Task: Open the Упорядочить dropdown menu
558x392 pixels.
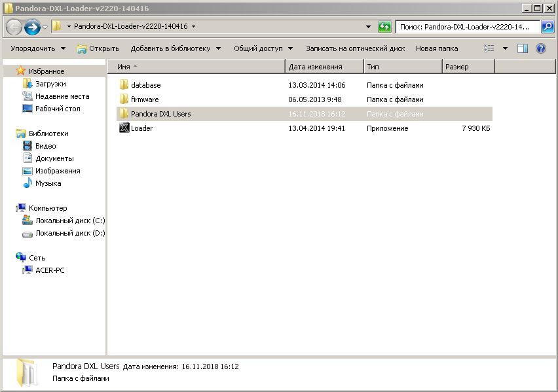Action: (x=38, y=48)
